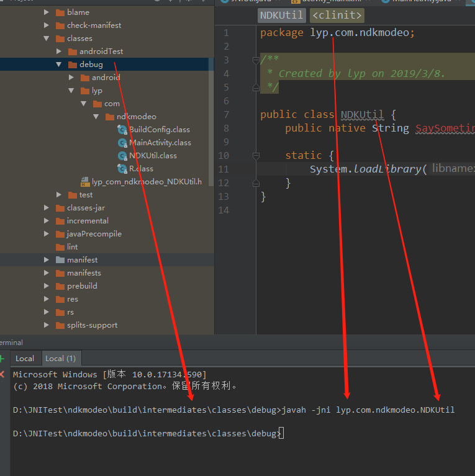Viewport: 475px width, 476px height.
Task: Switch to the Local (1) terminal tab
Action: coord(60,359)
